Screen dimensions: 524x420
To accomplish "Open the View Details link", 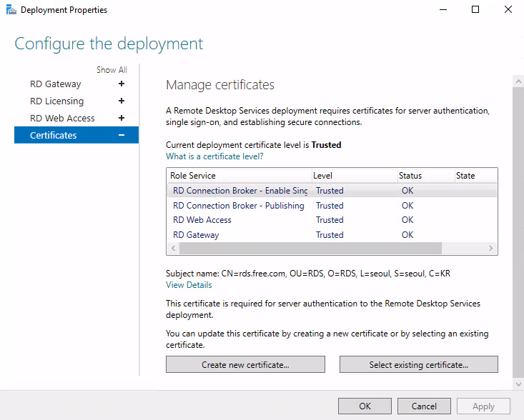I will coord(189,285).
